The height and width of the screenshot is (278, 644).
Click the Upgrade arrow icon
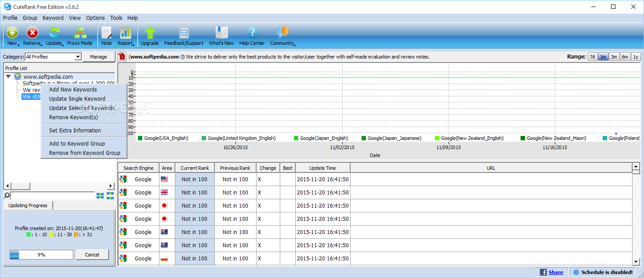(150, 33)
